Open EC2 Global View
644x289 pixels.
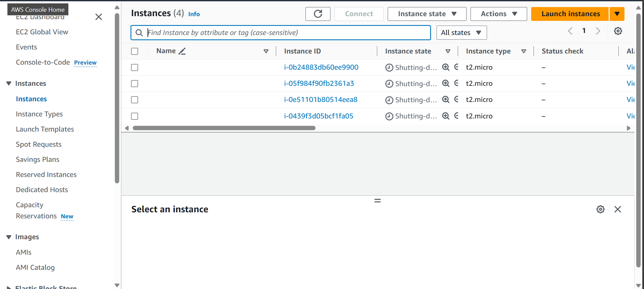pyautogui.click(x=42, y=32)
